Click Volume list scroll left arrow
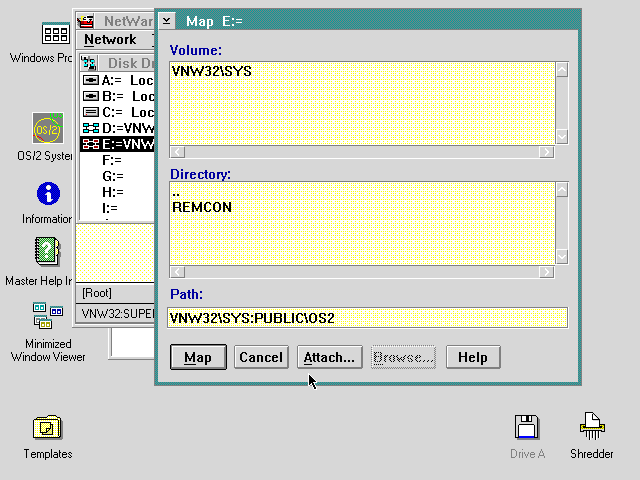640x480 pixels. coord(177,152)
